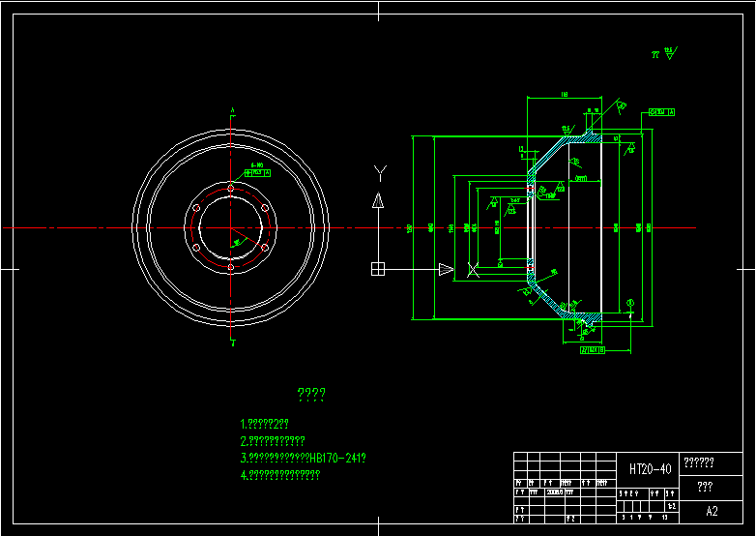Click the UCS origin square icon
Viewport: 756px width, 536px height.
[378, 269]
